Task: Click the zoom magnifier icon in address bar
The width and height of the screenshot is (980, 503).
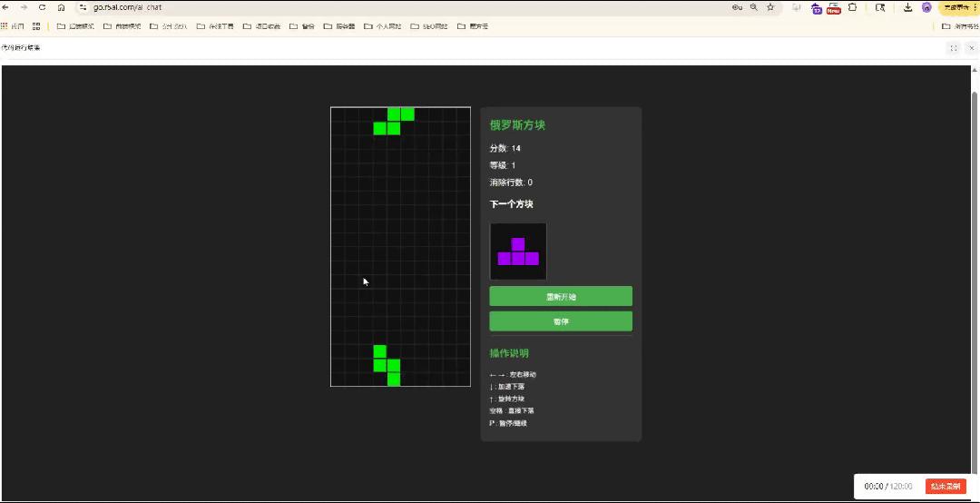Action: click(x=754, y=7)
